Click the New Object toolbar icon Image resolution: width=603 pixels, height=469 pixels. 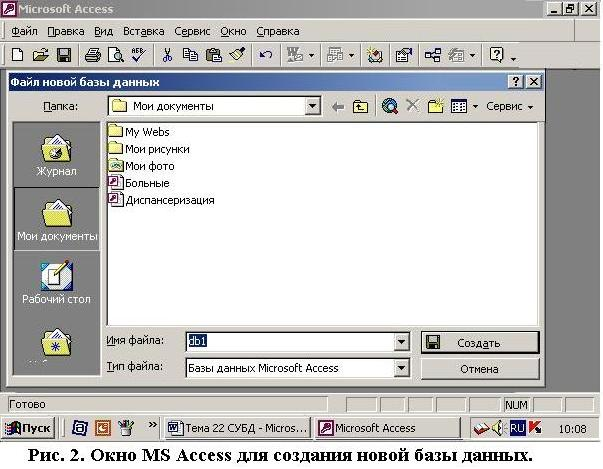(456, 56)
